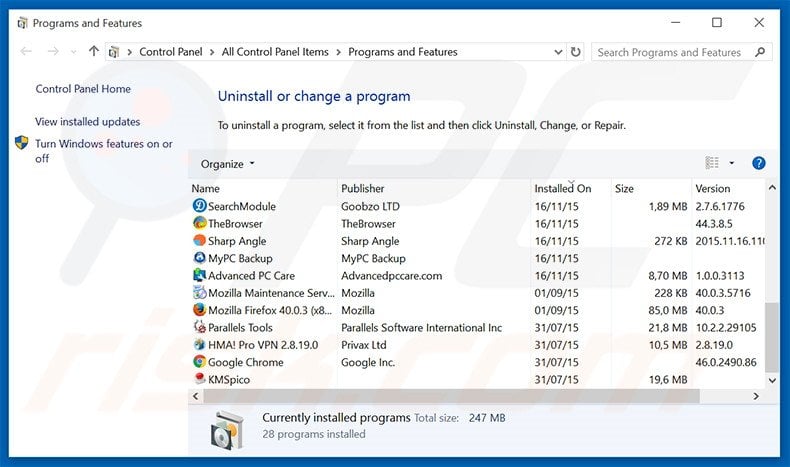Click the change view icon
Screen dimensions: 790x467
click(x=712, y=163)
